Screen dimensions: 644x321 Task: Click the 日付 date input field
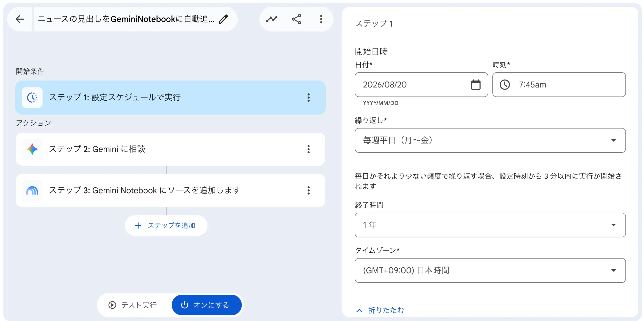click(421, 85)
